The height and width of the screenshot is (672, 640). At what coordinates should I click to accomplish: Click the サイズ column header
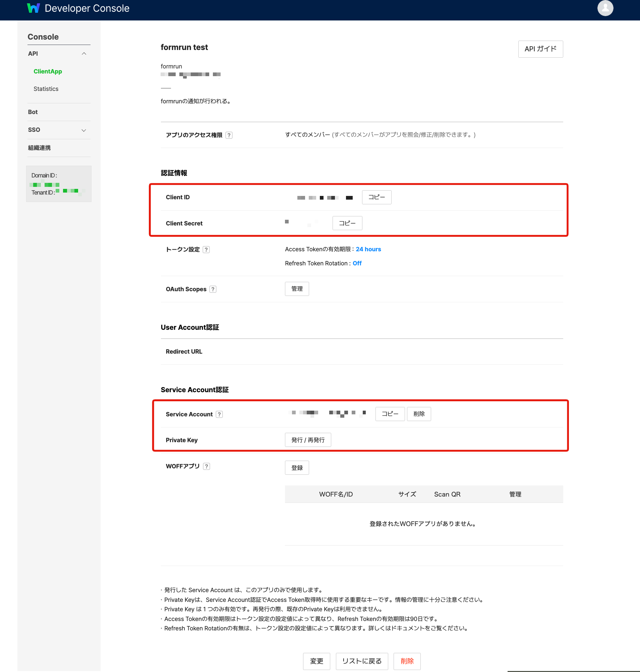coord(407,495)
